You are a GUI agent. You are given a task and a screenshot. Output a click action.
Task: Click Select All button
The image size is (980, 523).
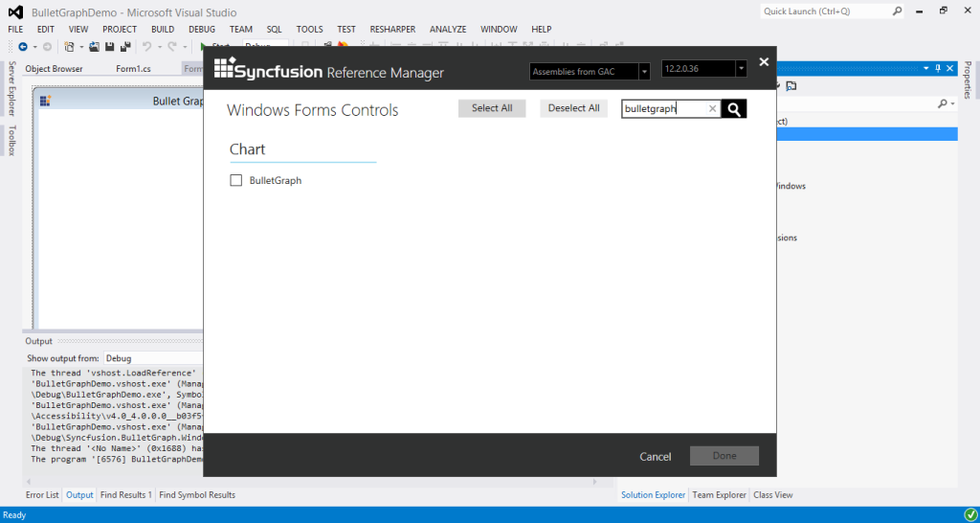coord(492,108)
